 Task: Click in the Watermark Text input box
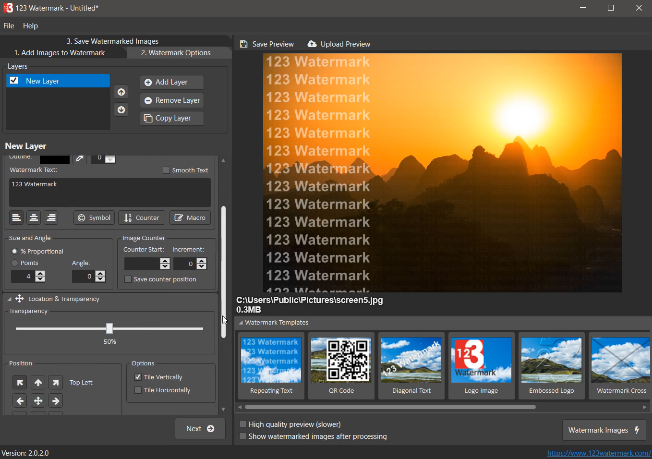click(110, 192)
